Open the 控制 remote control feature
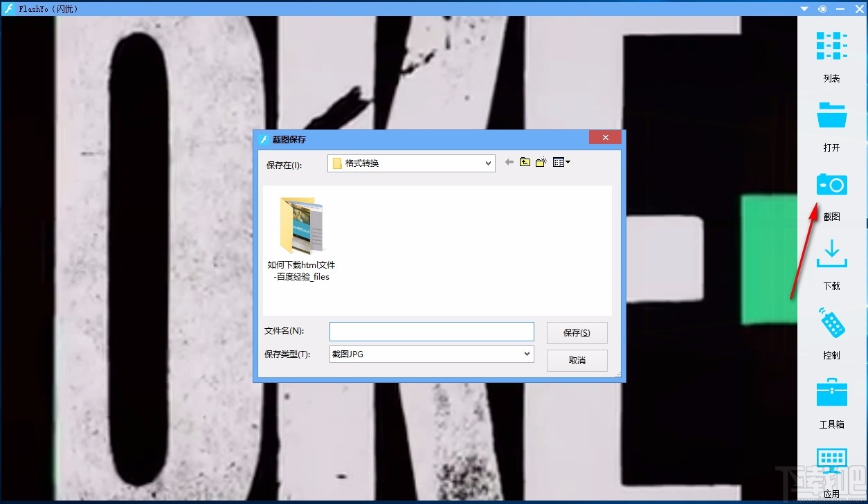The width and height of the screenshot is (868, 504). [831, 323]
